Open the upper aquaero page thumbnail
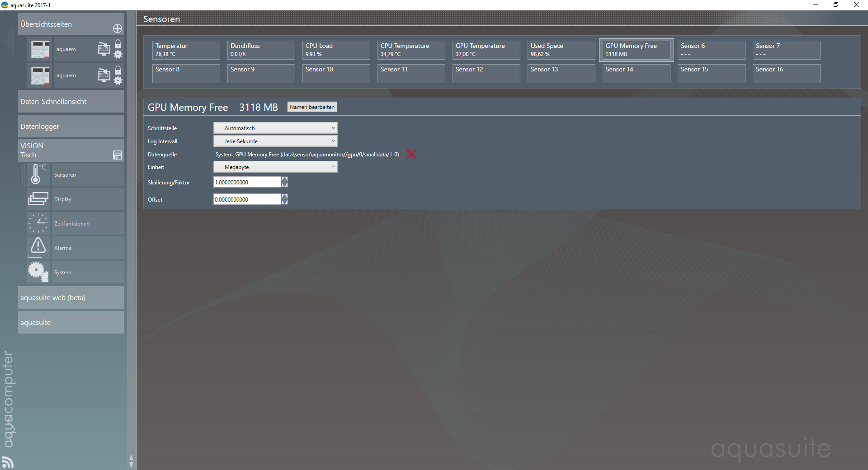Image resolution: width=868 pixels, height=470 pixels. [x=40, y=49]
